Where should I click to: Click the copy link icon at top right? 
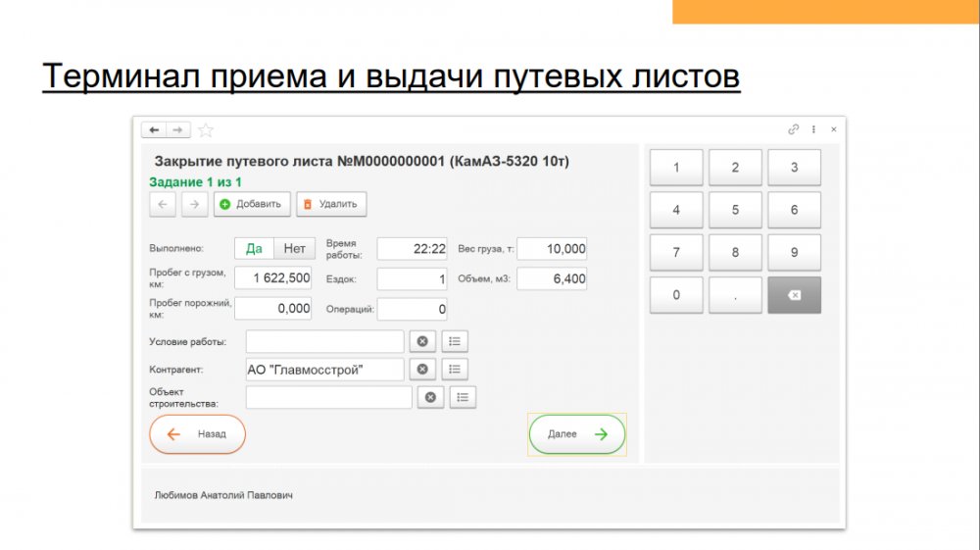(x=794, y=129)
